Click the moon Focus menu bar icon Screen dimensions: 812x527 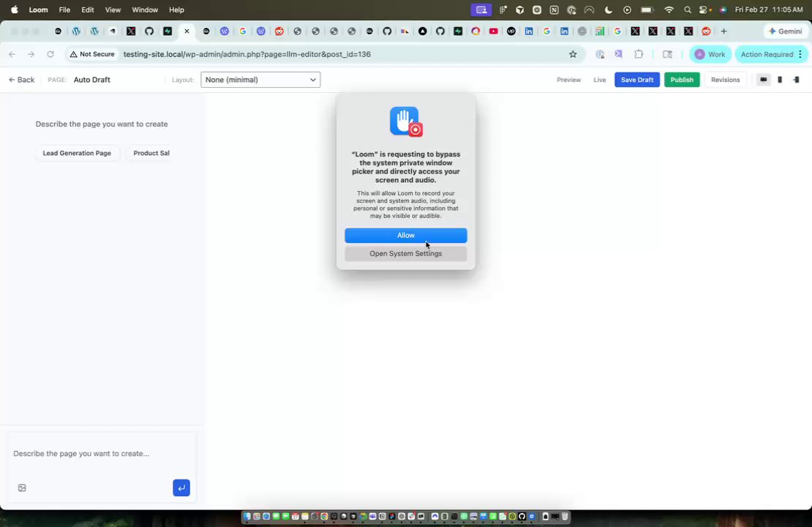609,10
